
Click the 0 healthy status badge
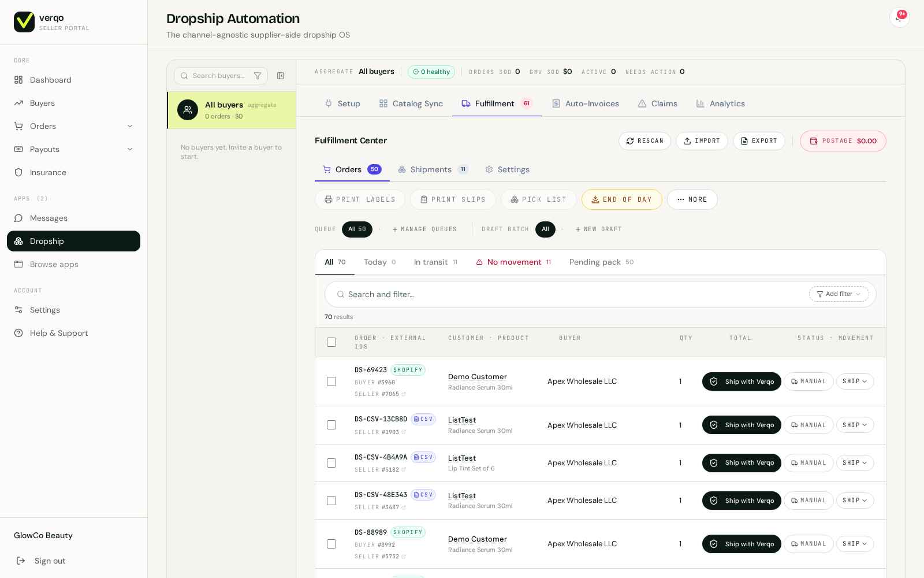431,72
